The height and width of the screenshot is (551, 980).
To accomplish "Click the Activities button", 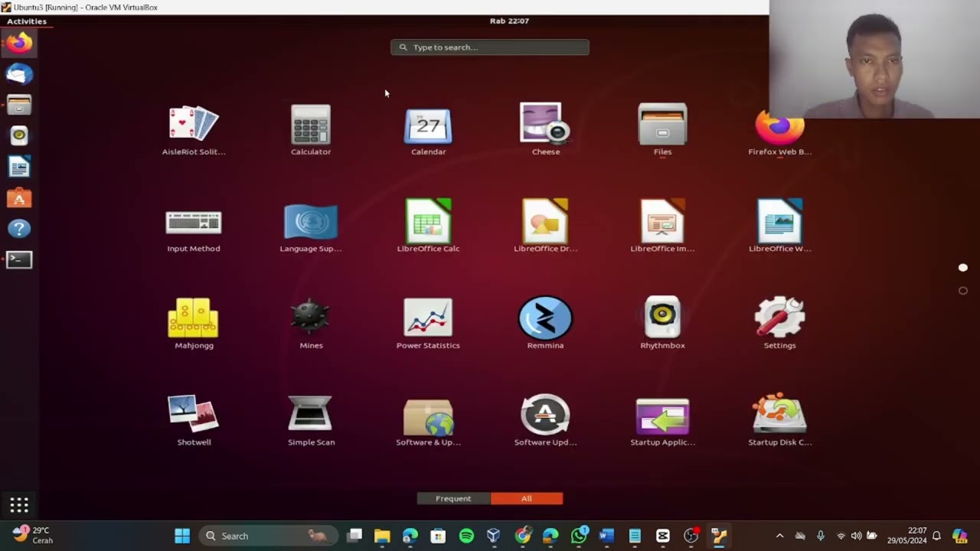I will tap(27, 21).
